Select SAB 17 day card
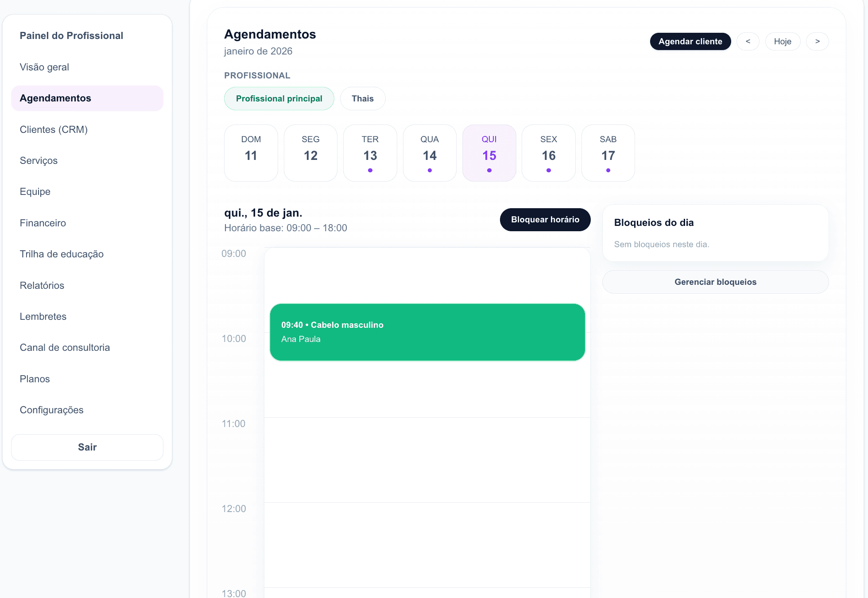Viewport: 868px width, 598px height. pos(608,152)
